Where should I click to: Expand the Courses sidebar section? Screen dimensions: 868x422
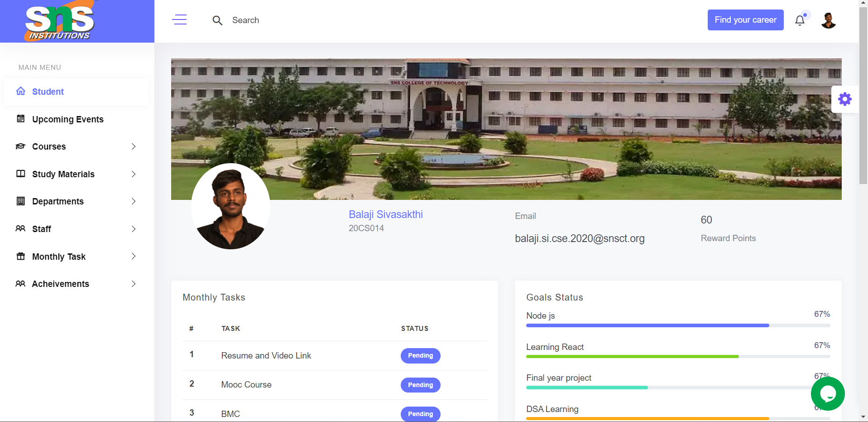133,146
